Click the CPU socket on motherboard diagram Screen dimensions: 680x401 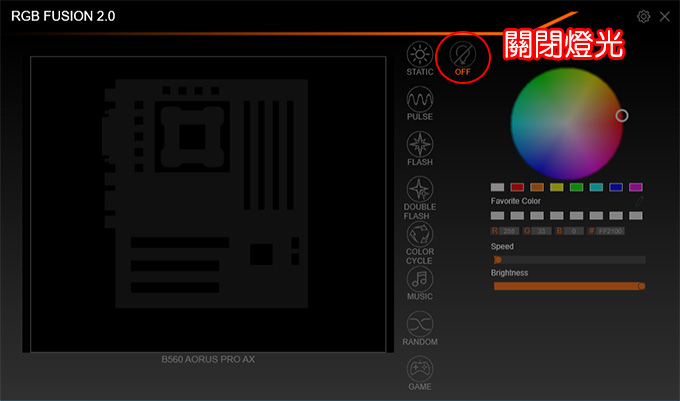[x=192, y=137]
